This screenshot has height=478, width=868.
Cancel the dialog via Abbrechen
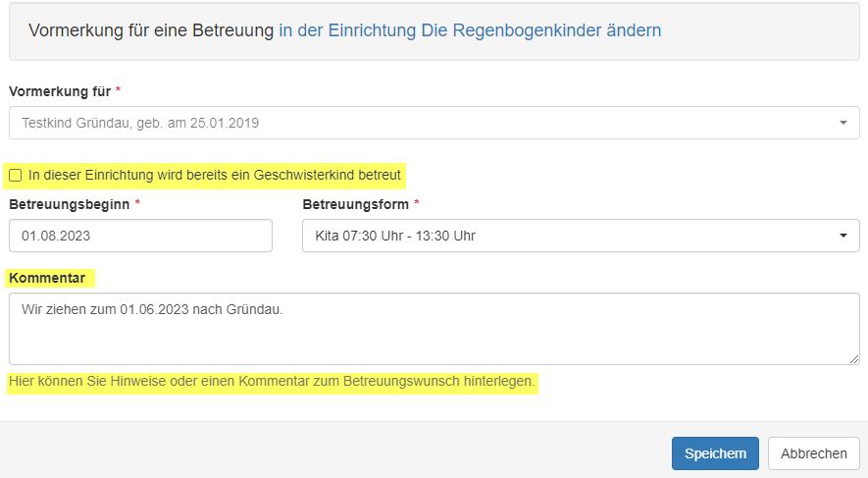(814, 453)
